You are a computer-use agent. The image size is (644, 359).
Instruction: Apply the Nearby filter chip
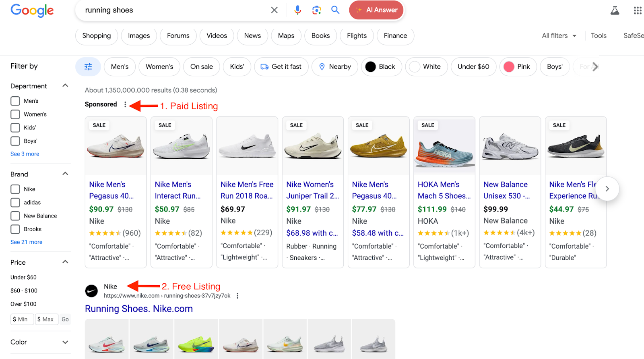(335, 66)
